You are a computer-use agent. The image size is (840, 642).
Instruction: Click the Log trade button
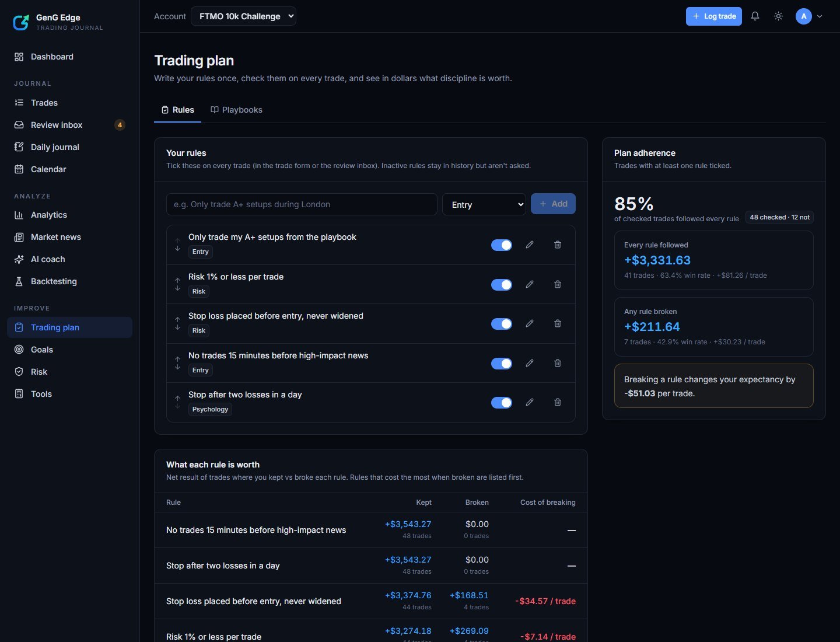click(x=714, y=16)
